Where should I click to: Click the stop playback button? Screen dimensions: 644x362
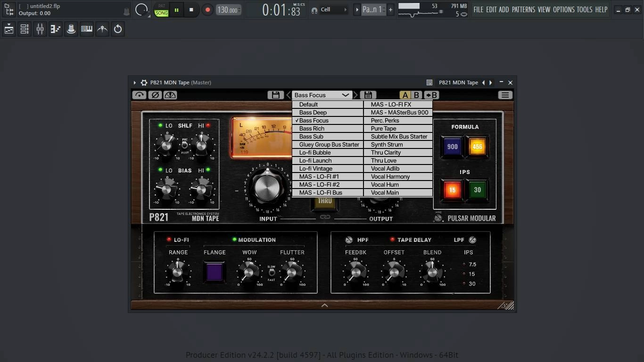[191, 10]
